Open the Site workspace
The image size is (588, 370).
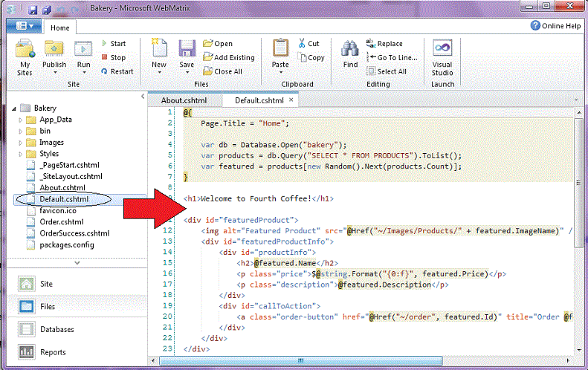pos(77,284)
